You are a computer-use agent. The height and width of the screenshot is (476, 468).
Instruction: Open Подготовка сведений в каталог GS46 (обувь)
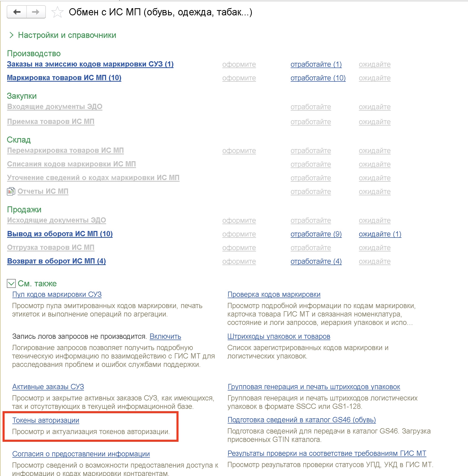click(x=302, y=420)
